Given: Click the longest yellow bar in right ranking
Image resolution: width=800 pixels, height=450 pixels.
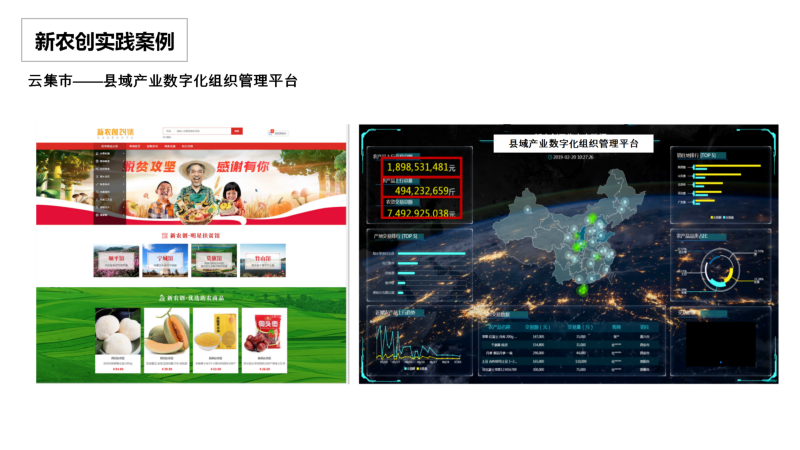Looking at the screenshot, I should pos(728,166).
